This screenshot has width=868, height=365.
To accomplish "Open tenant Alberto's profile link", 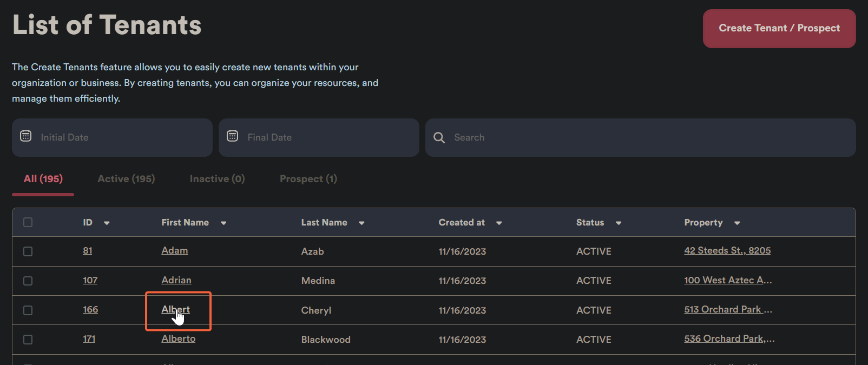I will coord(178,339).
